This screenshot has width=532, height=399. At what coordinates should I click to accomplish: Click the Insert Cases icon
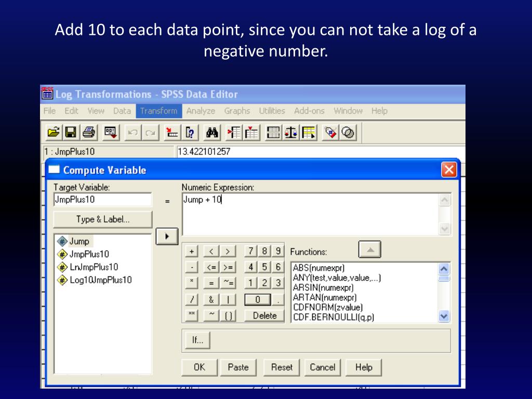point(234,132)
